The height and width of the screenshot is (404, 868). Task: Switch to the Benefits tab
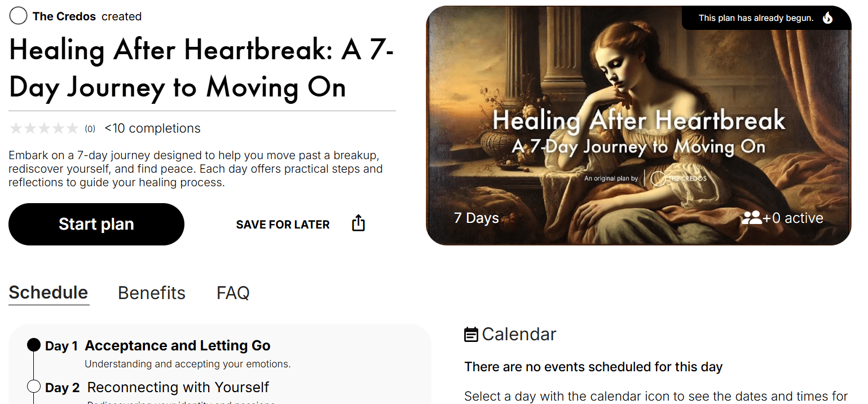point(152,293)
